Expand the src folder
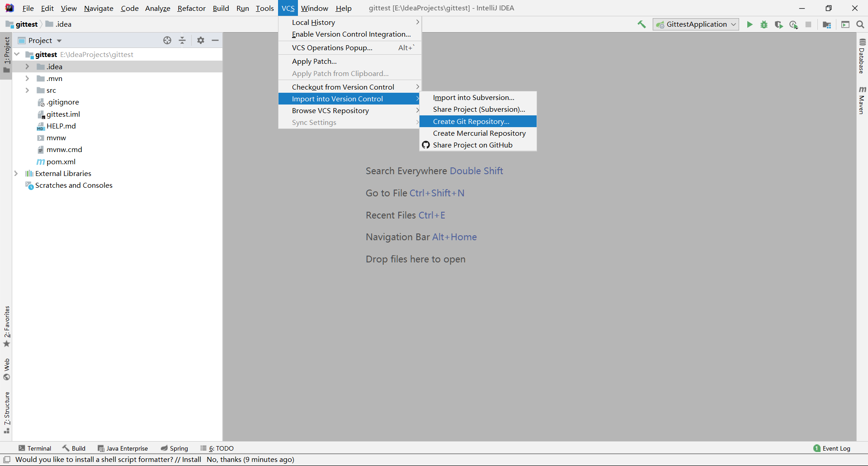The width and height of the screenshot is (868, 466). coord(27,90)
